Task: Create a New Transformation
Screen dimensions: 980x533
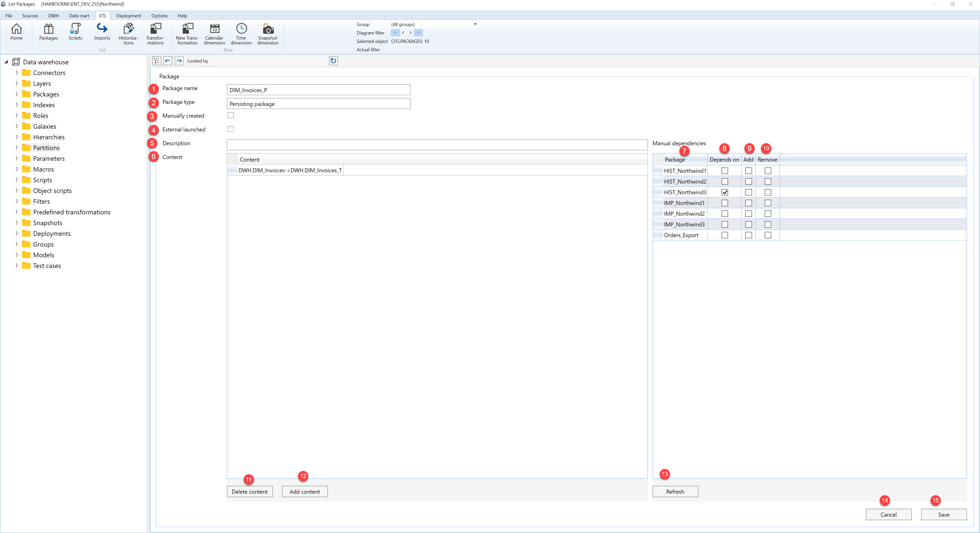Action: point(187,34)
